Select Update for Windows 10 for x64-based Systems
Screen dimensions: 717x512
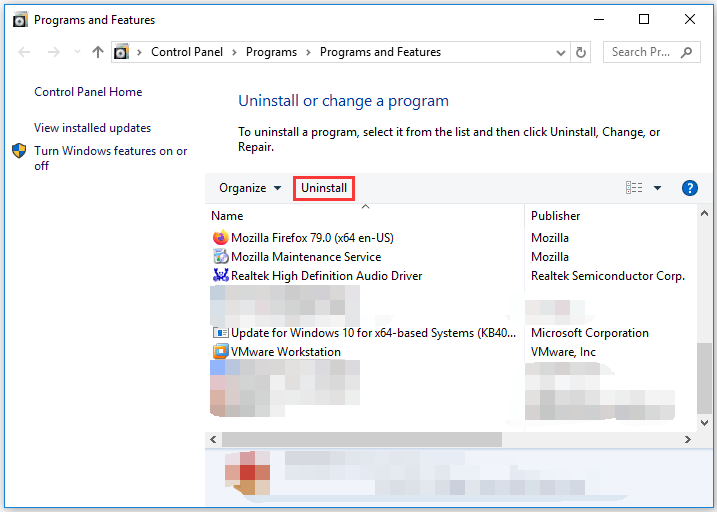(373, 333)
